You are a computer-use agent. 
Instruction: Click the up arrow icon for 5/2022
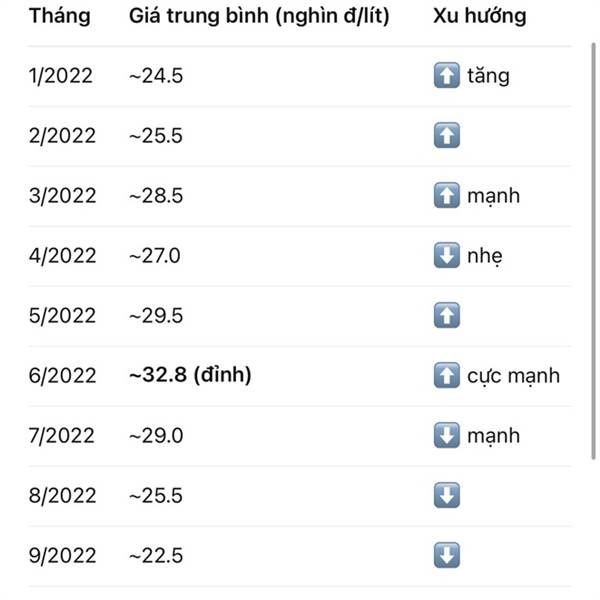click(447, 316)
